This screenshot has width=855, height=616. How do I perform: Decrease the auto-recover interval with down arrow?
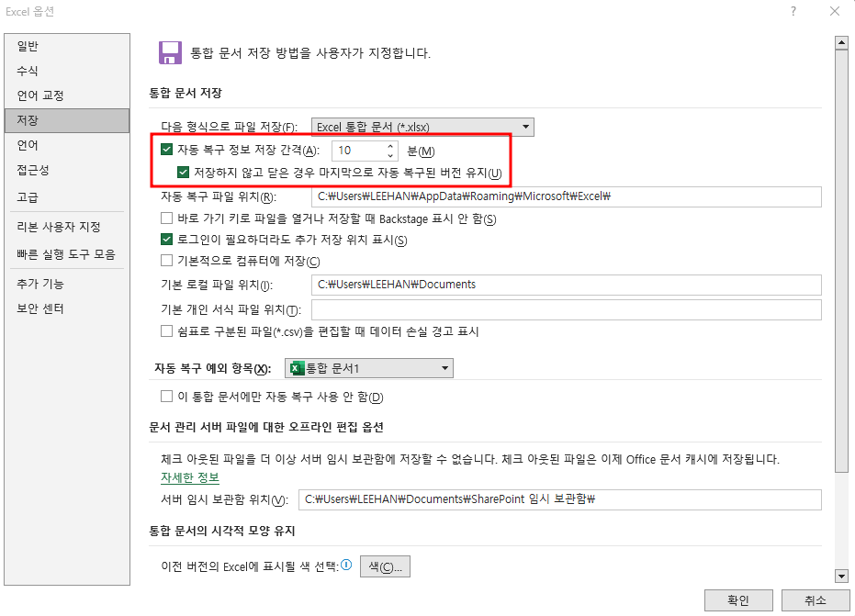[390, 155]
